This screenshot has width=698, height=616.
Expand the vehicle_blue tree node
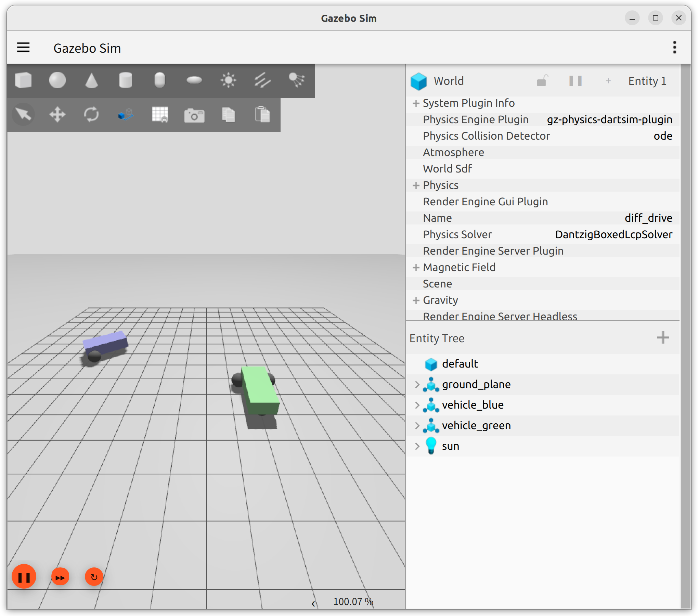pyautogui.click(x=417, y=405)
